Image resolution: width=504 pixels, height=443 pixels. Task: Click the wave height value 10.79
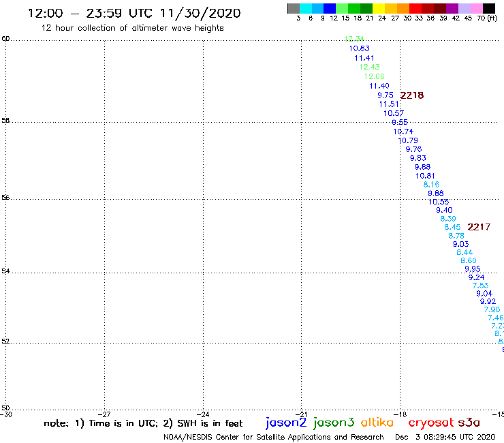(x=408, y=140)
